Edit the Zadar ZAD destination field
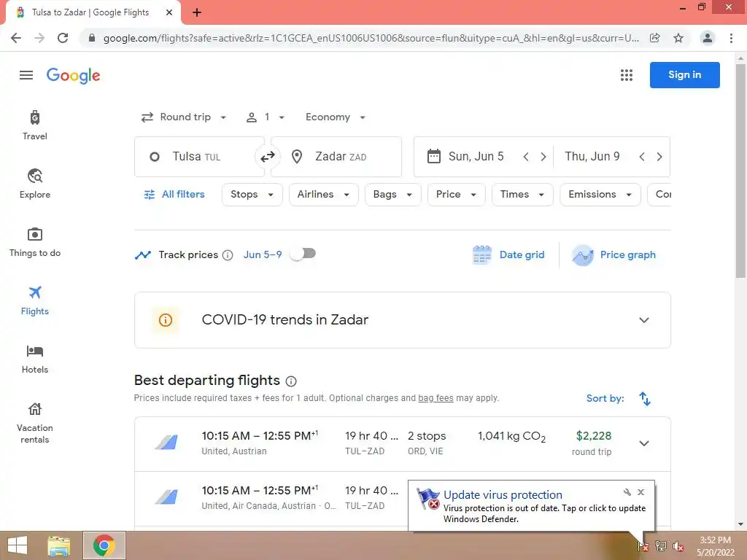This screenshot has height=560, width=747. 336,157
